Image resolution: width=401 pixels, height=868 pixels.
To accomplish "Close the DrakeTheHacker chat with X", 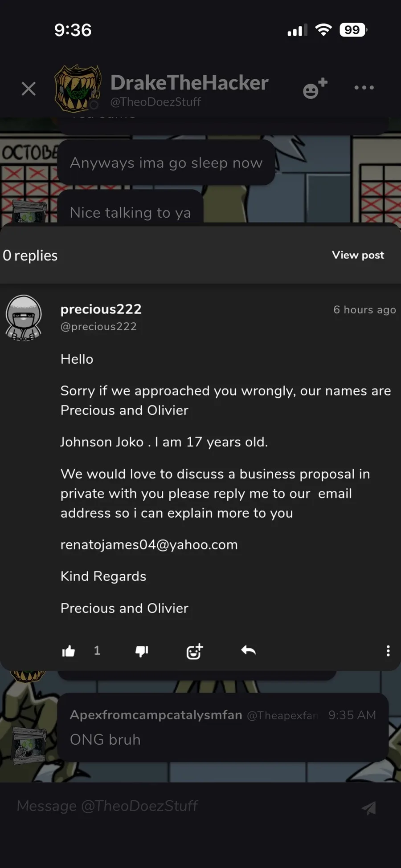I will click(x=29, y=89).
